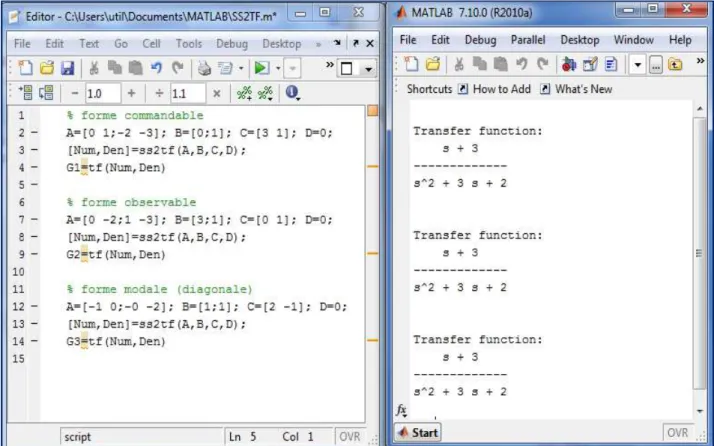
Task: Close the document with Editor X button
Action: click(x=370, y=43)
